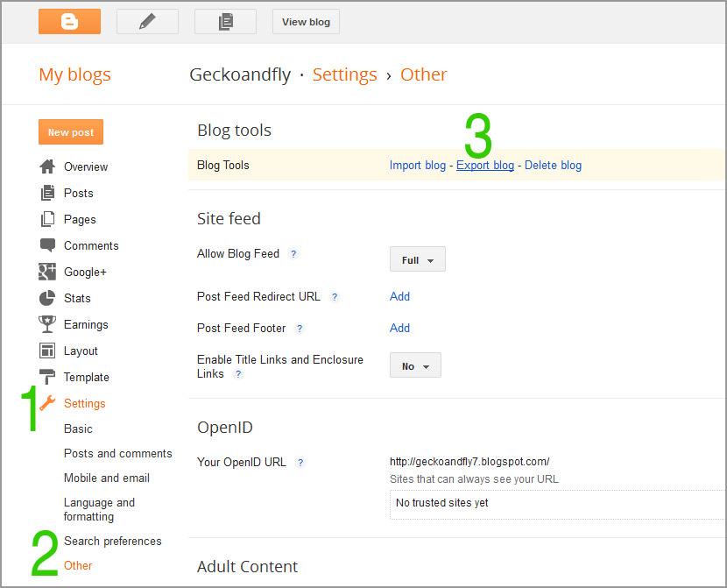Click the Earnings trophy icon

47,324
